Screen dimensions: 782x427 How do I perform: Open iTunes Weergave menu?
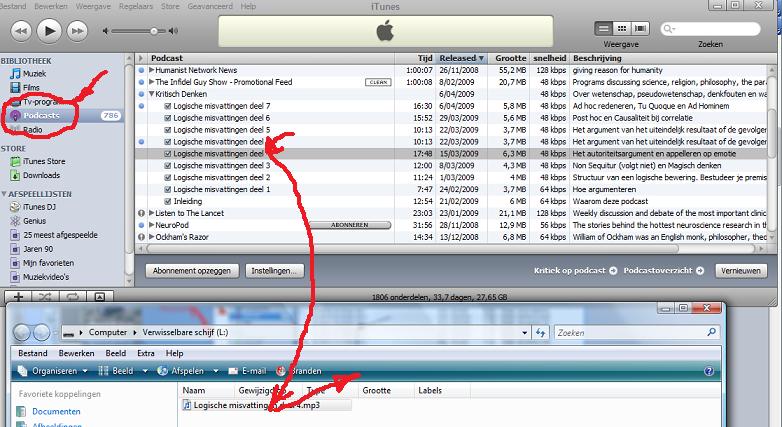[x=92, y=6]
